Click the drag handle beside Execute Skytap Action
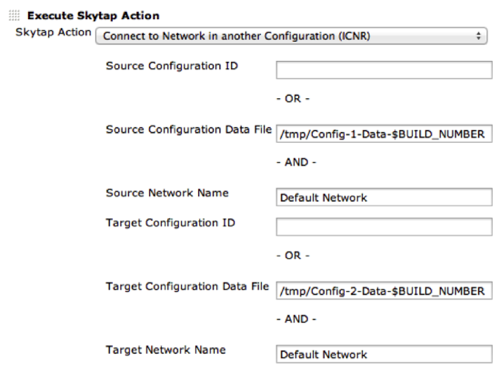Viewport: 500px width, 372px height. (14, 15)
